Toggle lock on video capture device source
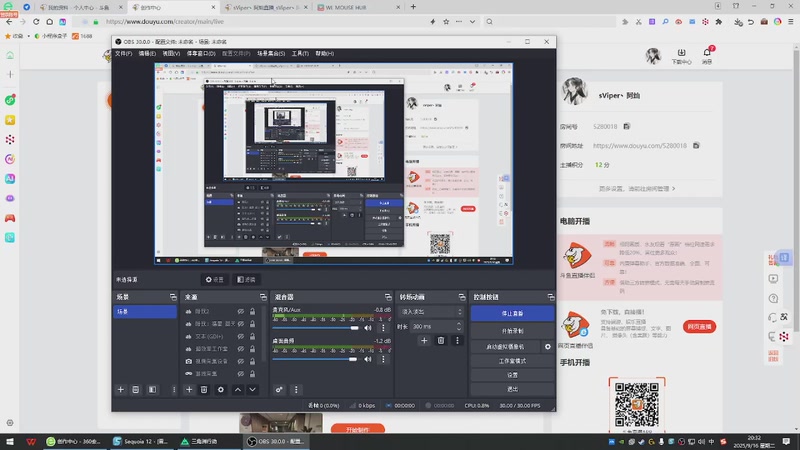Screen dimensions: 800x450 pyautogui.click(x=252, y=361)
